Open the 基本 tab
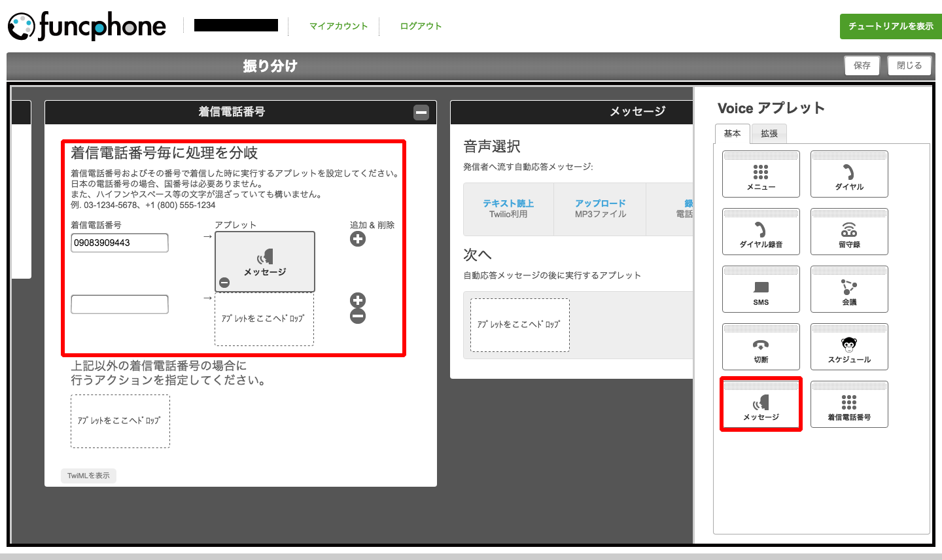Viewport: 942px width, 560px height. point(732,133)
